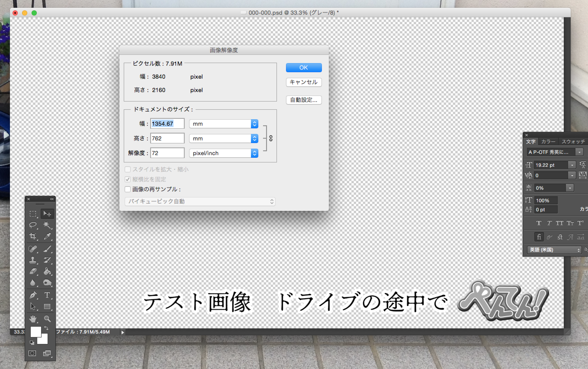Open the width unit mm dropdown

(223, 124)
